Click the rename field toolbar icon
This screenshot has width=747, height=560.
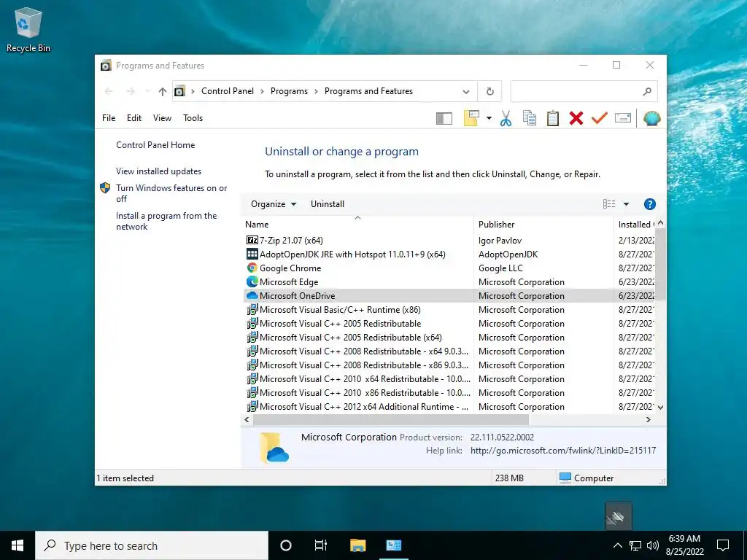pyautogui.click(x=623, y=118)
